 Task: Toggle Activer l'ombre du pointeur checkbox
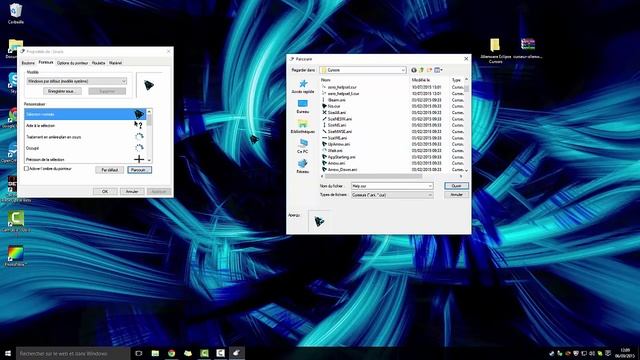(27, 169)
